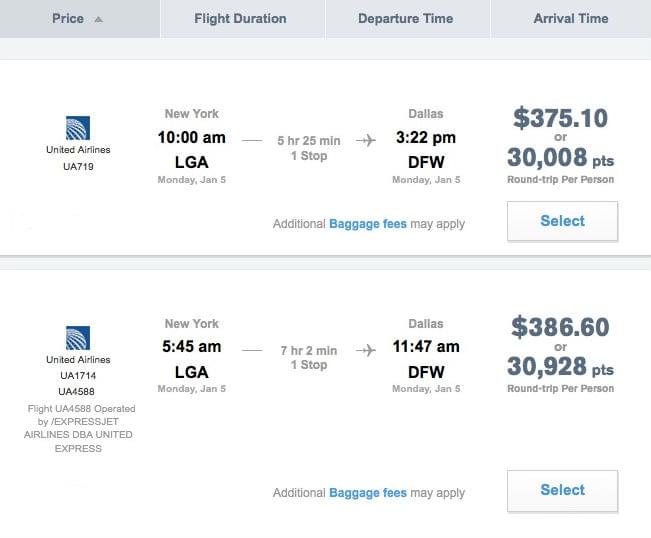Sort by Flight Duration tab
Viewport: 651px width, 538px height.
coord(240,19)
